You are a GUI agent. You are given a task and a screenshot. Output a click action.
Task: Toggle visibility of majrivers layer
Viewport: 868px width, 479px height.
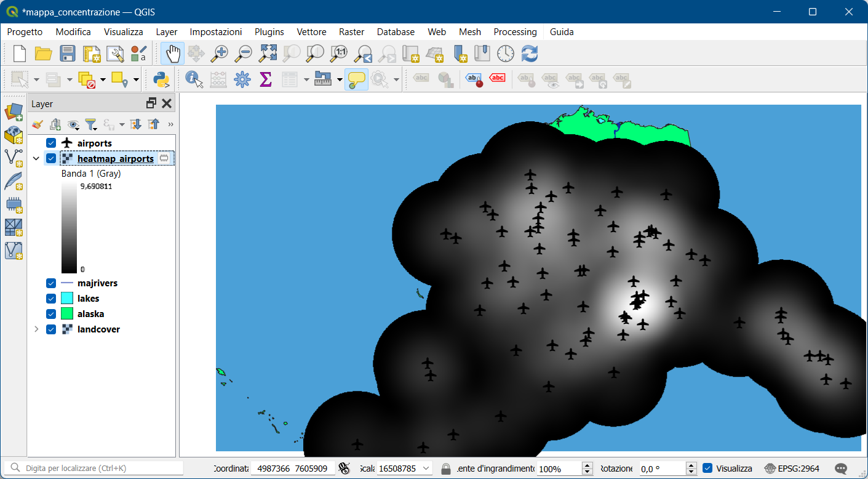[x=51, y=283]
